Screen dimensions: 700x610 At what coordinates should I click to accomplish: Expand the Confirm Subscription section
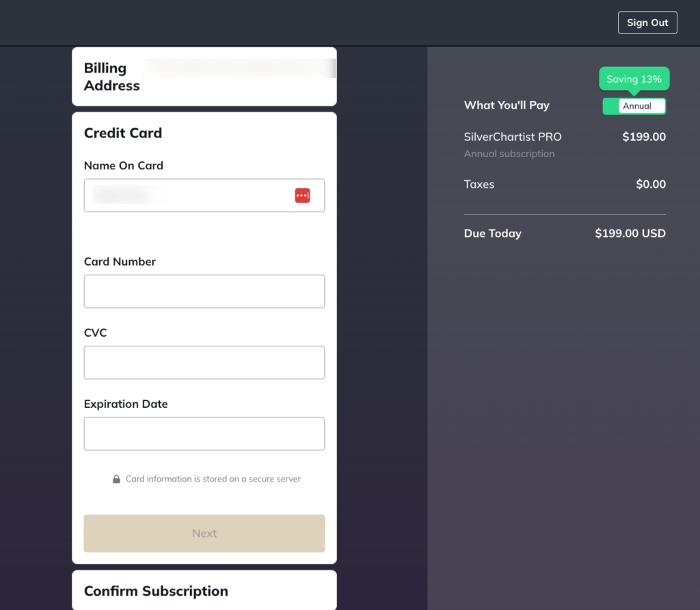204,590
